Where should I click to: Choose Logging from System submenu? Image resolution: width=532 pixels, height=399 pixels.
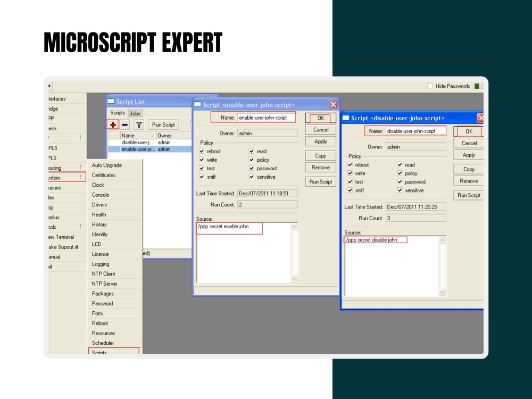click(115, 264)
